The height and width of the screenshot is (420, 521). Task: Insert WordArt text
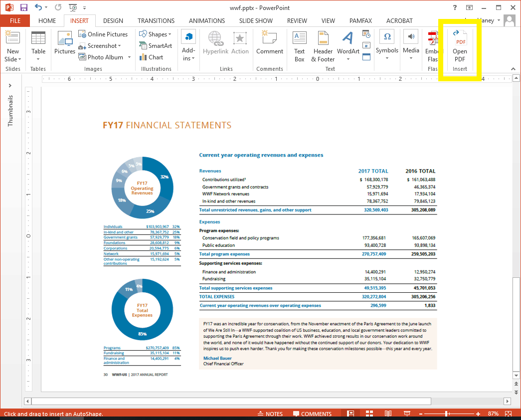click(x=348, y=46)
